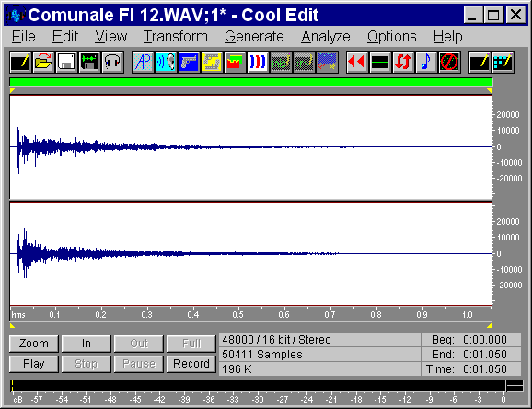The image size is (532, 409).
Task: Click the red double-arrow reverse icon
Action: [x=357, y=62]
